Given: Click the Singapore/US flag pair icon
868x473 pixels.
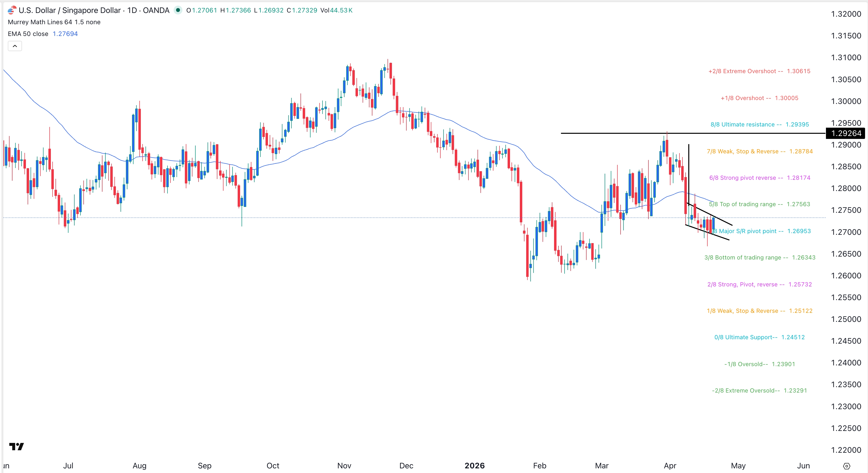Looking at the screenshot, I should 12,10.
